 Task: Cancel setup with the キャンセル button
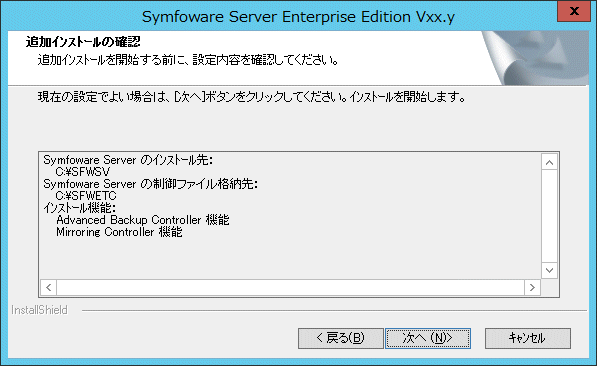click(x=528, y=338)
